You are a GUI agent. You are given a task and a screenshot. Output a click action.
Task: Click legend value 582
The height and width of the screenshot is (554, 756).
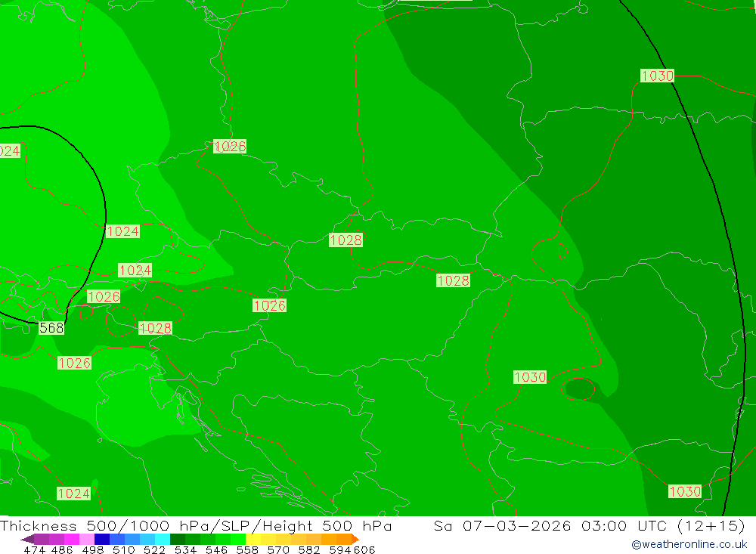[309, 549]
